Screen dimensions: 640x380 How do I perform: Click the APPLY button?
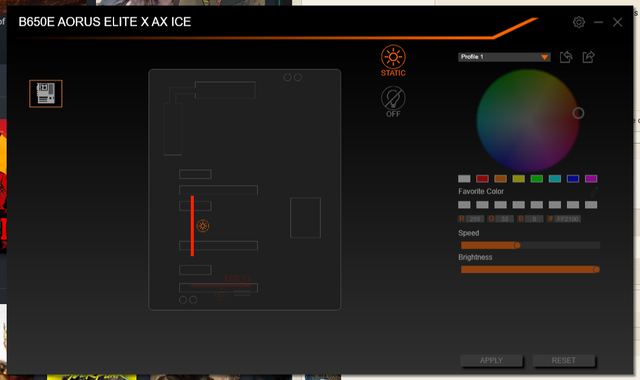(x=491, y=360)
